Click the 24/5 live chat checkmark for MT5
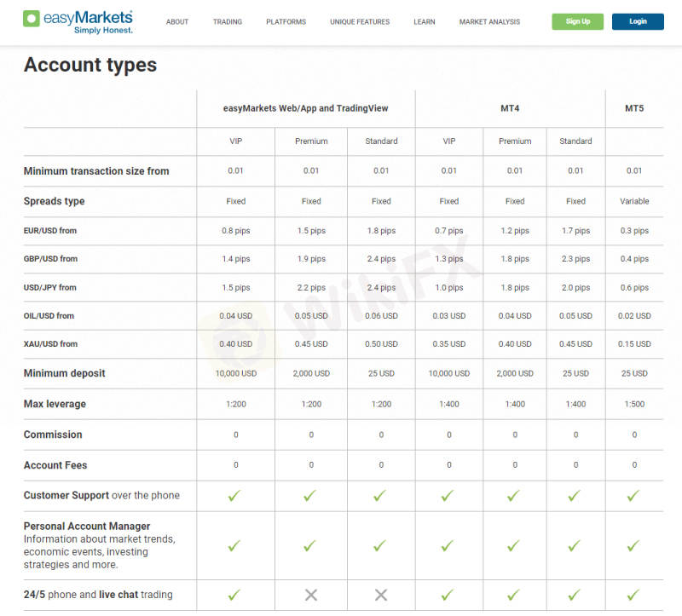 633,594
